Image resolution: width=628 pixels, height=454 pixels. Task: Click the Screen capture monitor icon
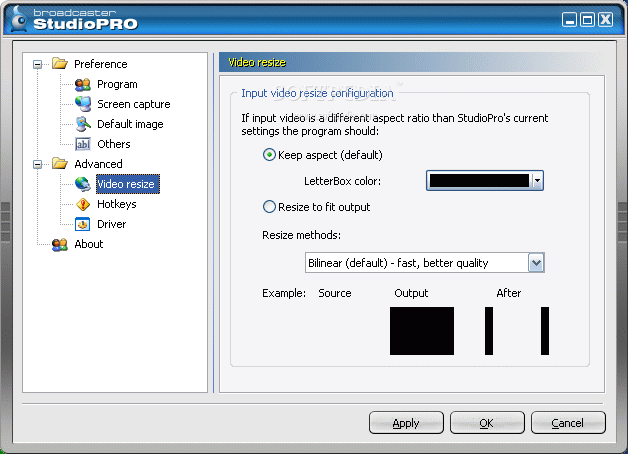(83, 104)
